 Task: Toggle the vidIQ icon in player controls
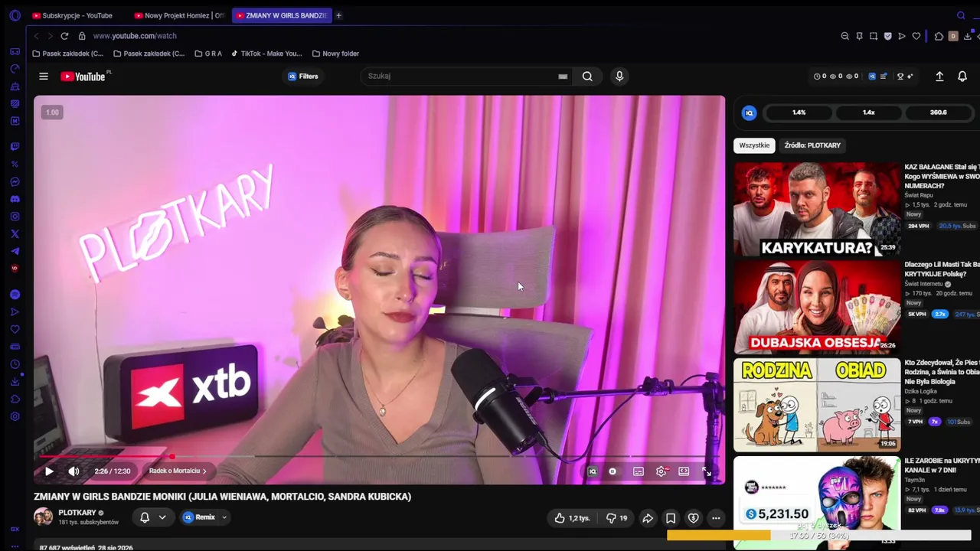592,471
